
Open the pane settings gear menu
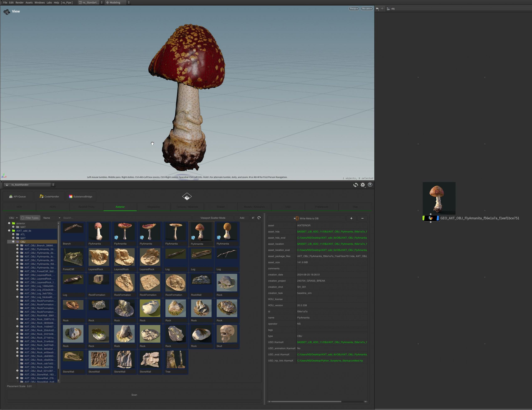(363, 185)
